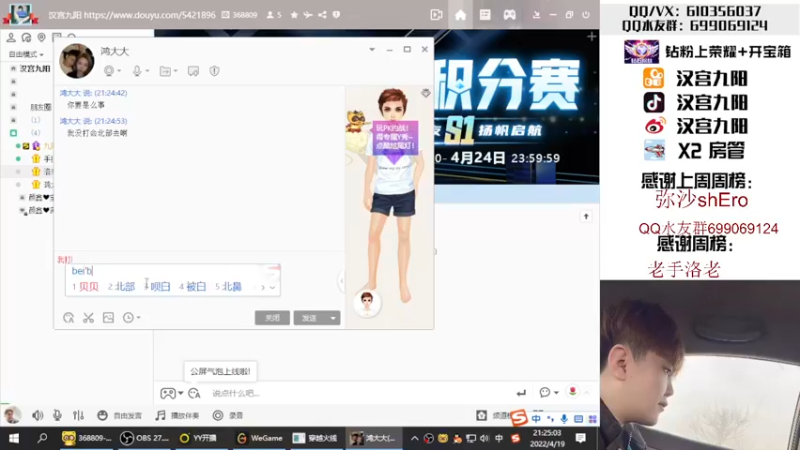The height and width of the screenshot is (450, 800).
Task: Open the list panel icon in YY header
Action: [x=485, y=15]
